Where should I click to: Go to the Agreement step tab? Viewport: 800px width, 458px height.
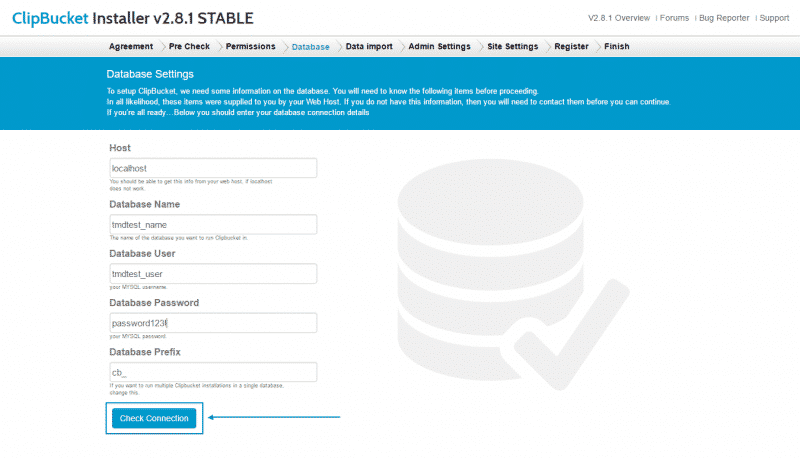tap(130, 46)
